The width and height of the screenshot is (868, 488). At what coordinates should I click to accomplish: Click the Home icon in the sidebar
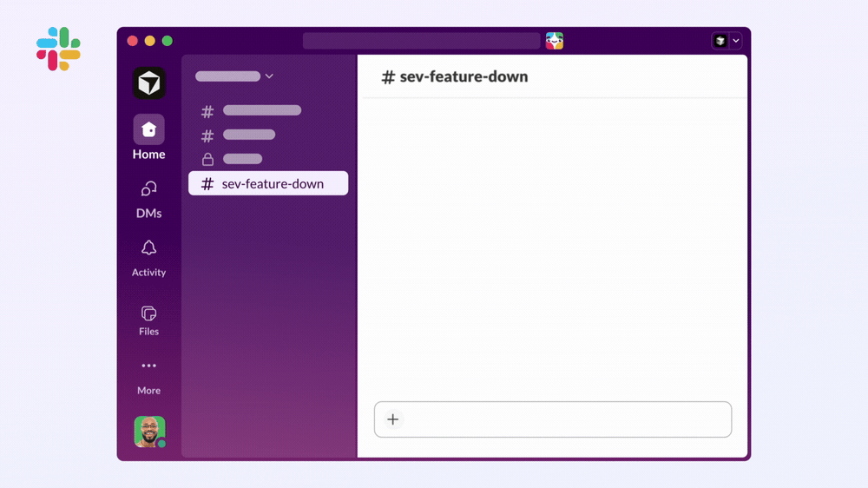tap(148, 129)
